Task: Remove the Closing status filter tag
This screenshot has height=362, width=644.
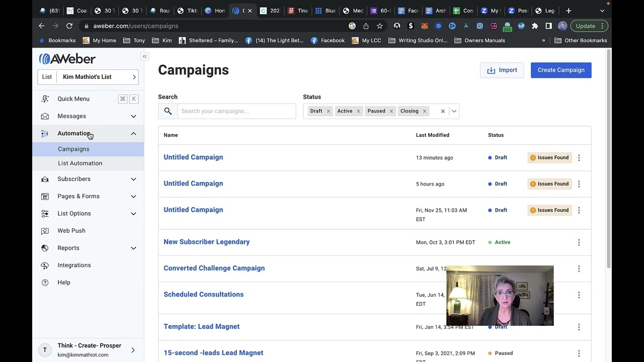Action: pos(425,111)
